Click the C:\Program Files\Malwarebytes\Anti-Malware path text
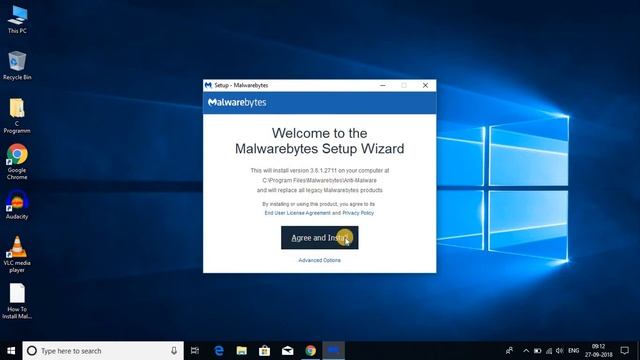Screen dimensions: 640x360 tap(320, 180)
